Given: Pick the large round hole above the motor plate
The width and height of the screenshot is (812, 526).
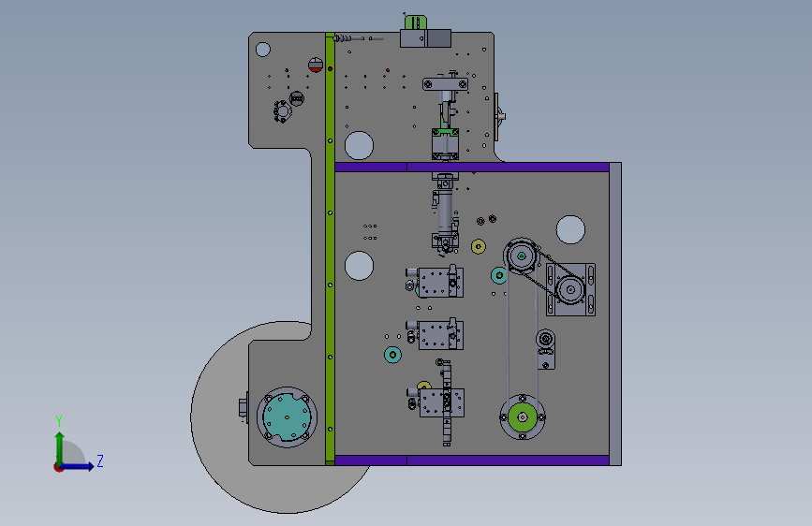Looking at the screenshot, I should [x=570, y=229].
